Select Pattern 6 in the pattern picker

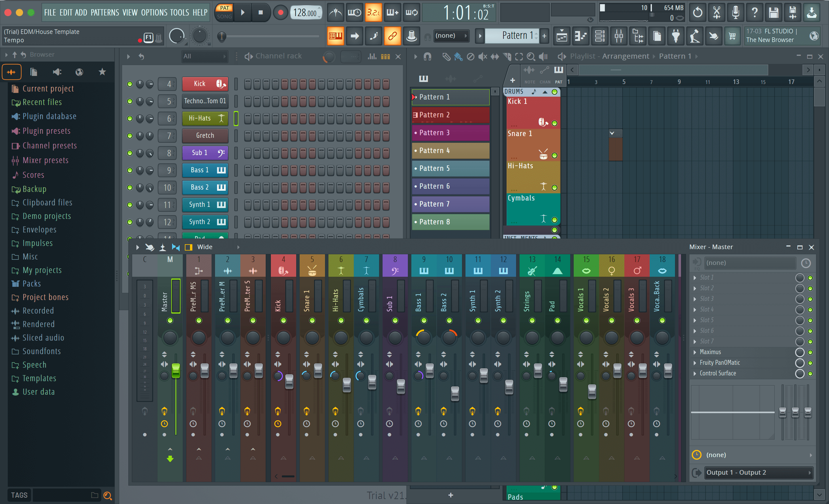coord(450,186)
